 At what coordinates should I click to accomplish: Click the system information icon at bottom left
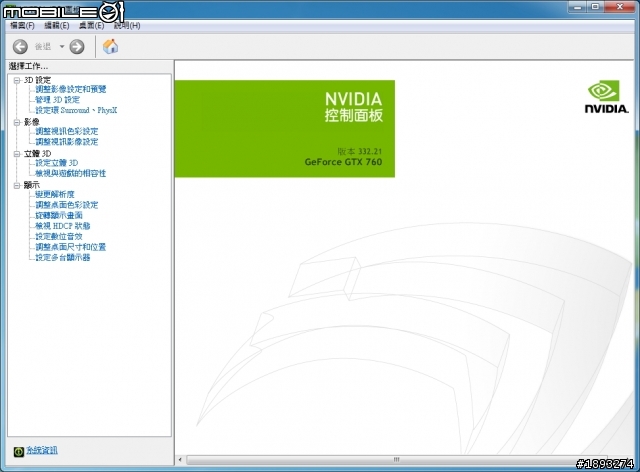18,451
